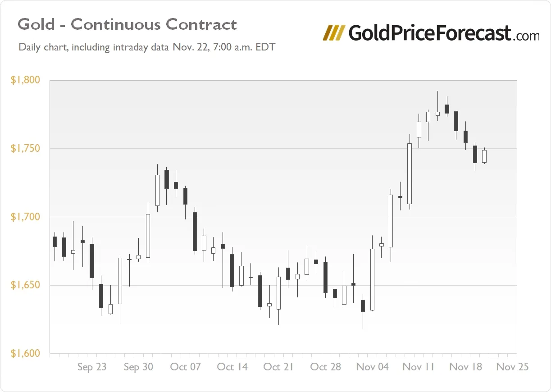Click the $1,650 price axis label
551x392 pixels.
pos(25,286)
